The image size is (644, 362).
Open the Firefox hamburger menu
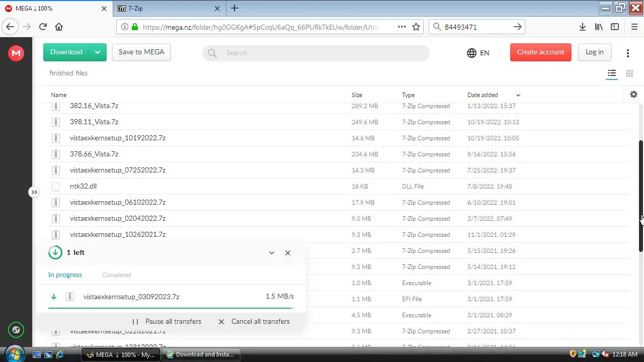click(x=634, y=27)
